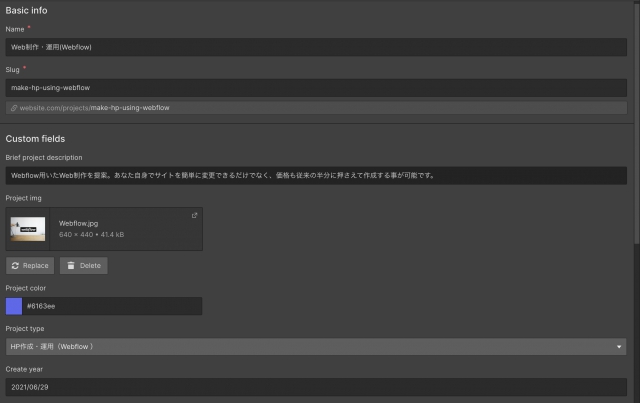
Task: Click the Basic info heading
Action: coord(26,11)
